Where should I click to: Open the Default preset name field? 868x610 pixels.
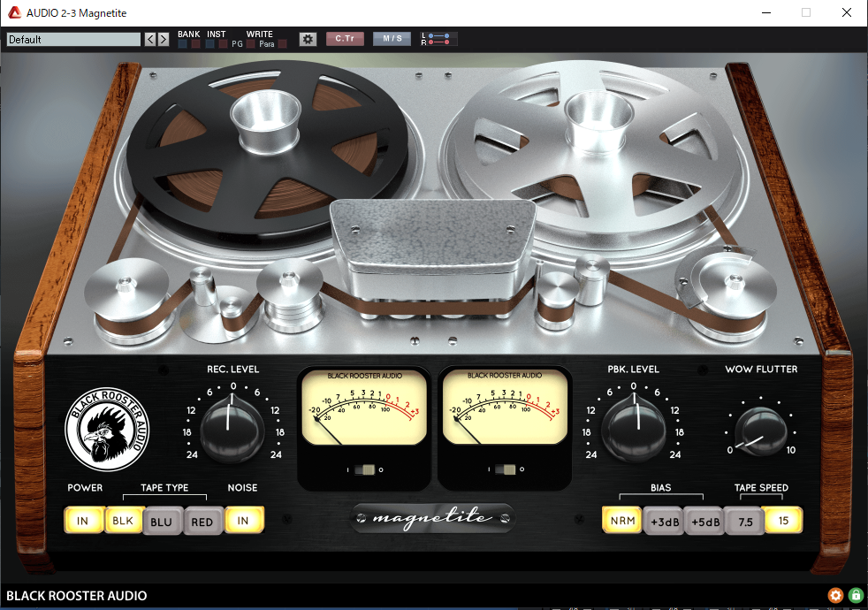click(73, 39)
